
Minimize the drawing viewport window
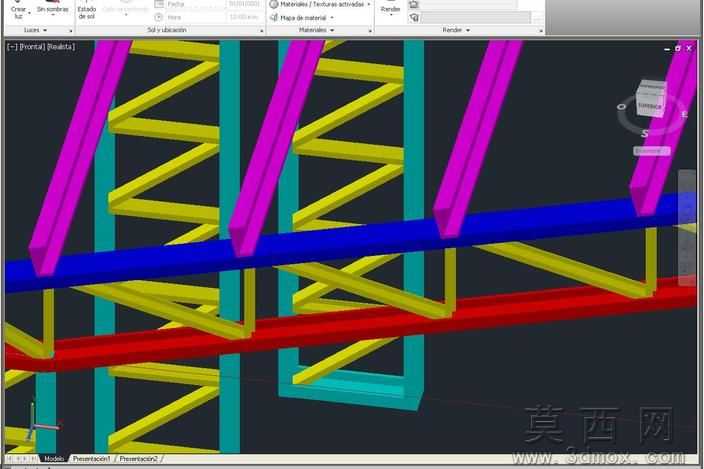point(667,48)
